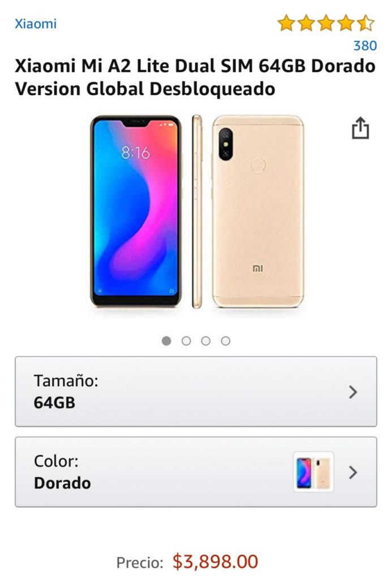
Task: Select the fourth image carousel dot
Action: (226, 340)
